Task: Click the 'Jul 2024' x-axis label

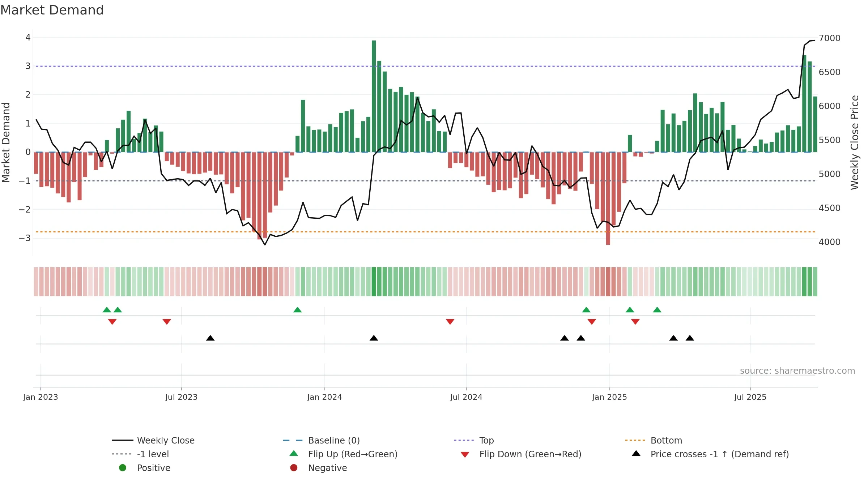Action: pos(466,397)
